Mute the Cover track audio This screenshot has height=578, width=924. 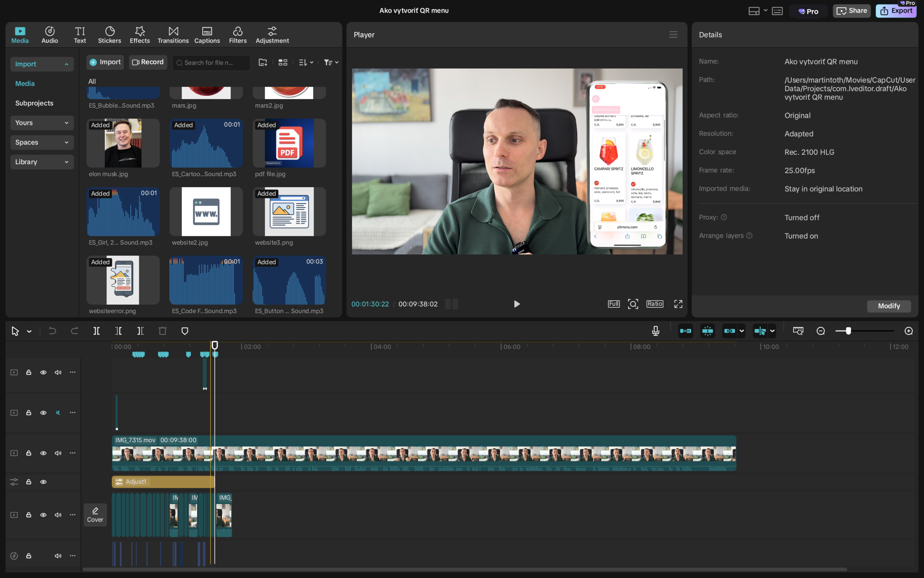point(58,515)
